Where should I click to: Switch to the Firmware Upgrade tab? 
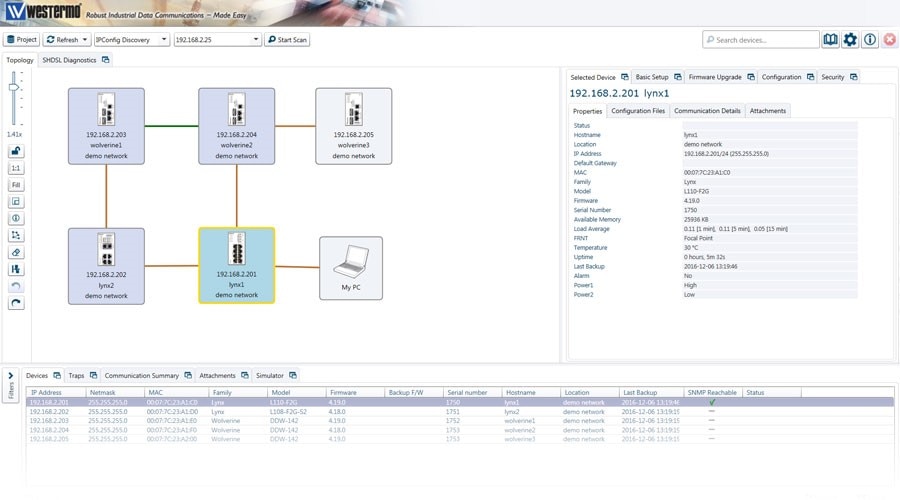click(715, 77)
